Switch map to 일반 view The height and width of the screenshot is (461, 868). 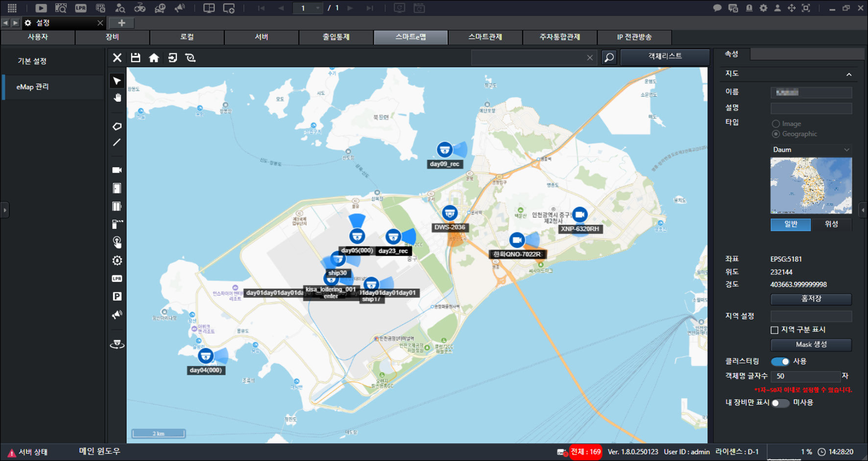(791, 224)
